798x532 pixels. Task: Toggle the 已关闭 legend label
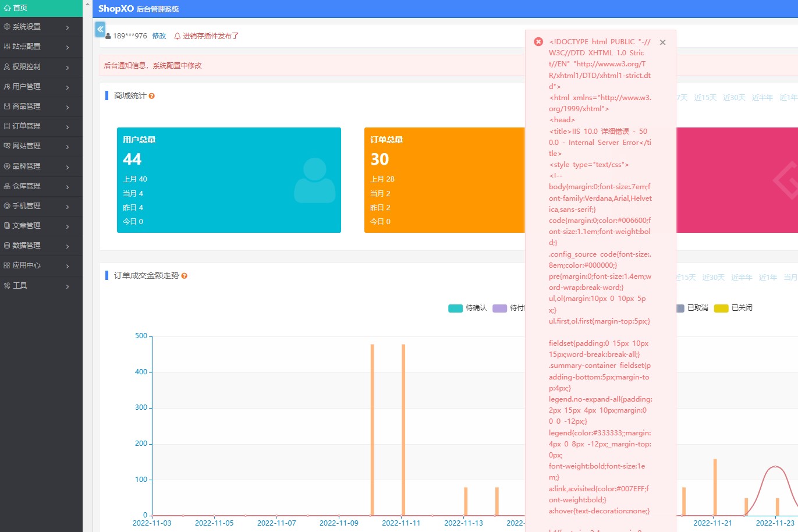pos(742,308)
